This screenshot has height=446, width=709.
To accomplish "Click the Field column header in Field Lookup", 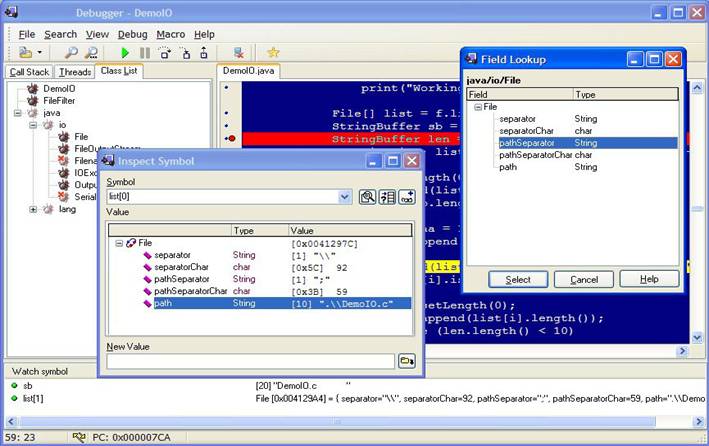I will click(x=520, y=95).
